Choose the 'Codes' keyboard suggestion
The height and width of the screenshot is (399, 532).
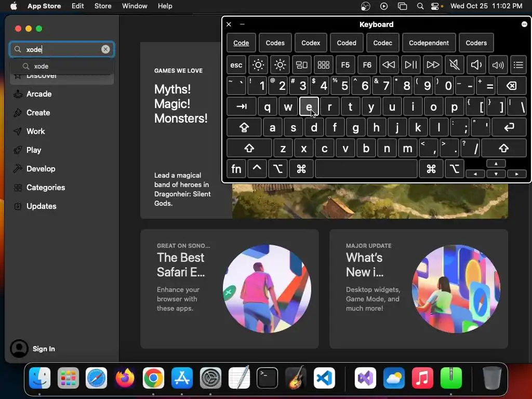click(x=275, y=43)
